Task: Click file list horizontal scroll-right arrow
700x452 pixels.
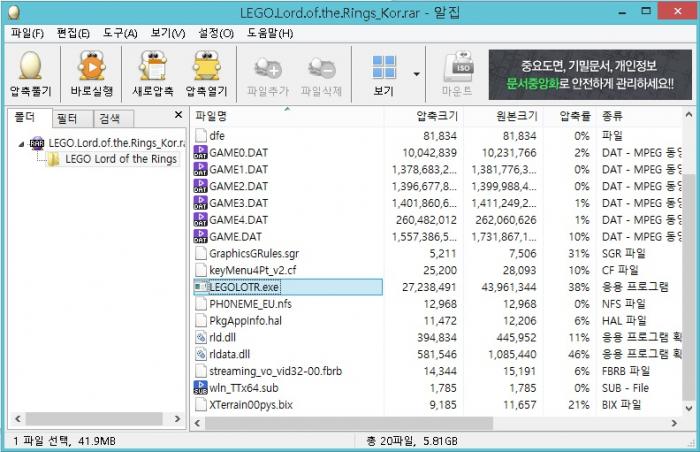Action: point(675,423)
